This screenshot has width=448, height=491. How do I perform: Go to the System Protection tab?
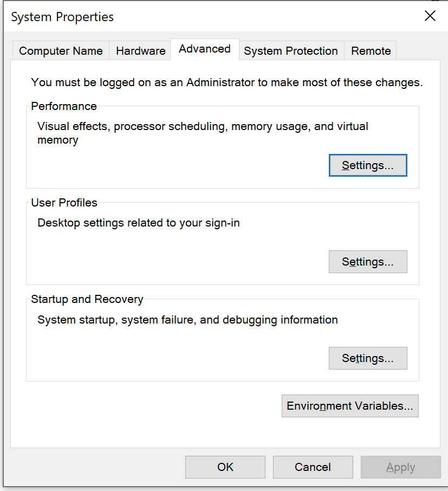tap(290, 51)
